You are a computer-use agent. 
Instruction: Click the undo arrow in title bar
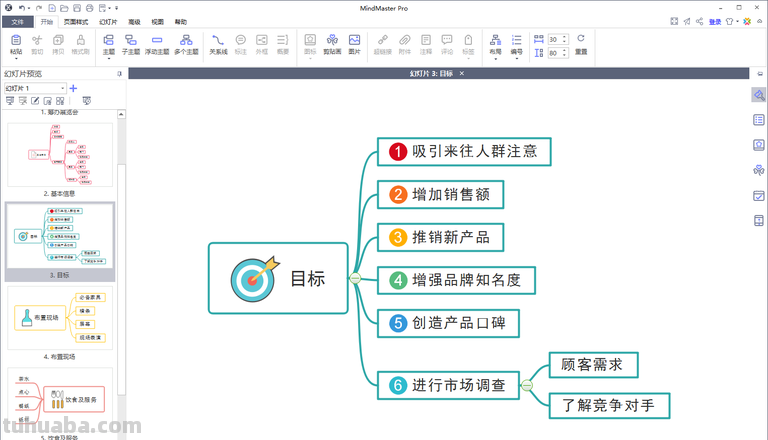[22, 8]
